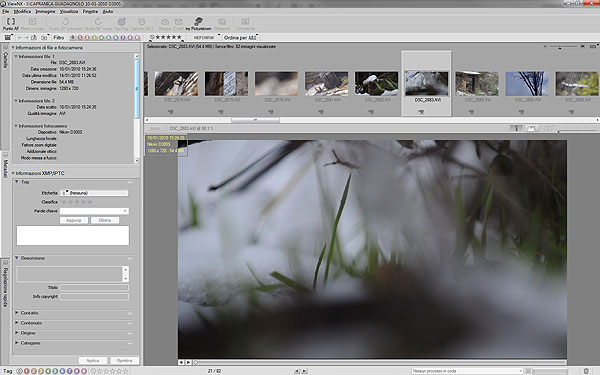The height and width of the screenshot is (375, 600).
Task: Stop video playback in the viewer
Action: (181, 362)
